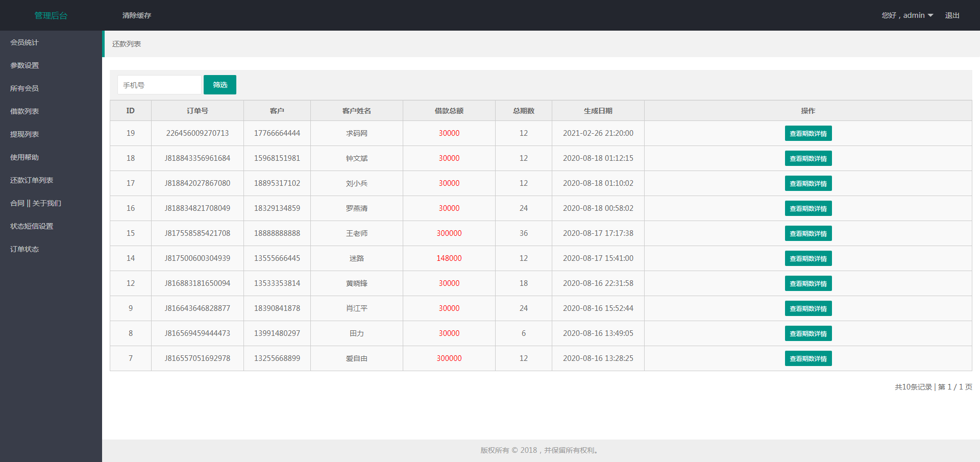The image size is (980, 462).
Task: Open 会员统计 in the sidebar
Action: click(24, 42)
